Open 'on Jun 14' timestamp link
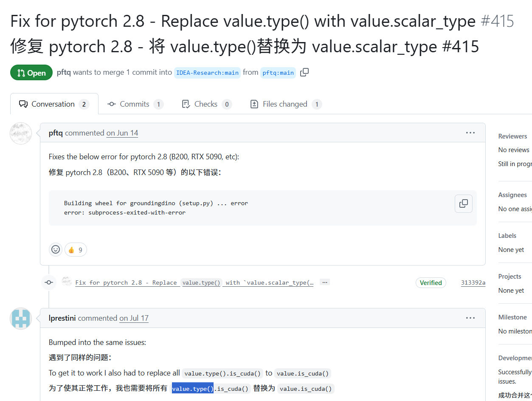 click(122, 133)
